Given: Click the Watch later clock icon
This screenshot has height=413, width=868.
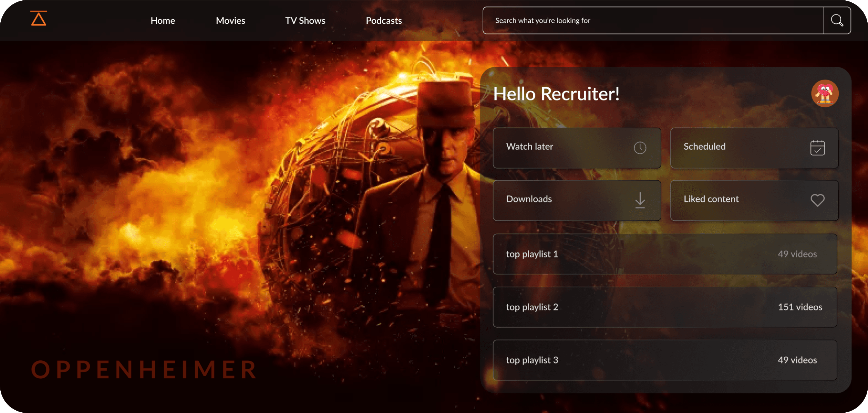Looking at the screenshot, I should click(x=640, y=148).
